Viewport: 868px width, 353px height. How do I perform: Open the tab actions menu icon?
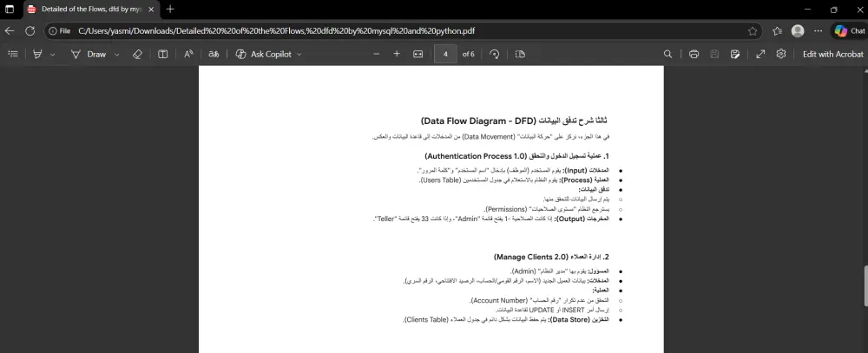[x=10, y=10]
